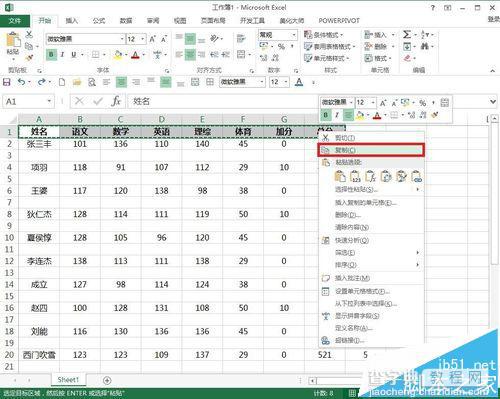500x399 pixels.
Task: Click Increase Font Size in the ribbon font group
Action: click(153, 39)
